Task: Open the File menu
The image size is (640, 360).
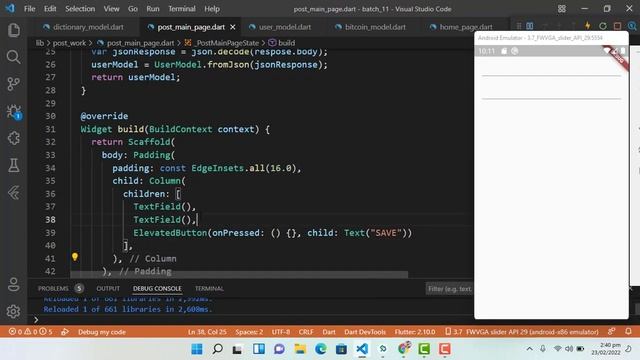Action: click(29, 9)
